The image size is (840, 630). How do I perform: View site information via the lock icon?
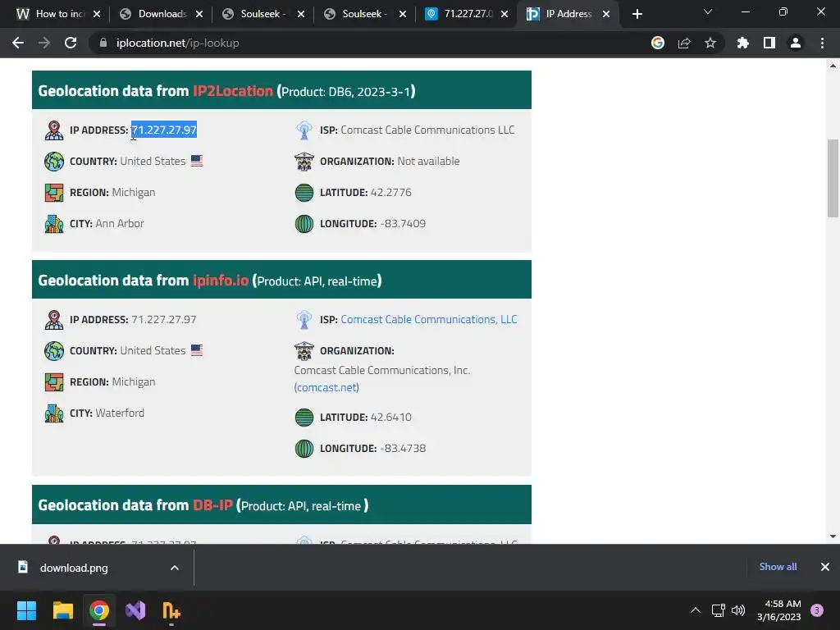(103, 43)
